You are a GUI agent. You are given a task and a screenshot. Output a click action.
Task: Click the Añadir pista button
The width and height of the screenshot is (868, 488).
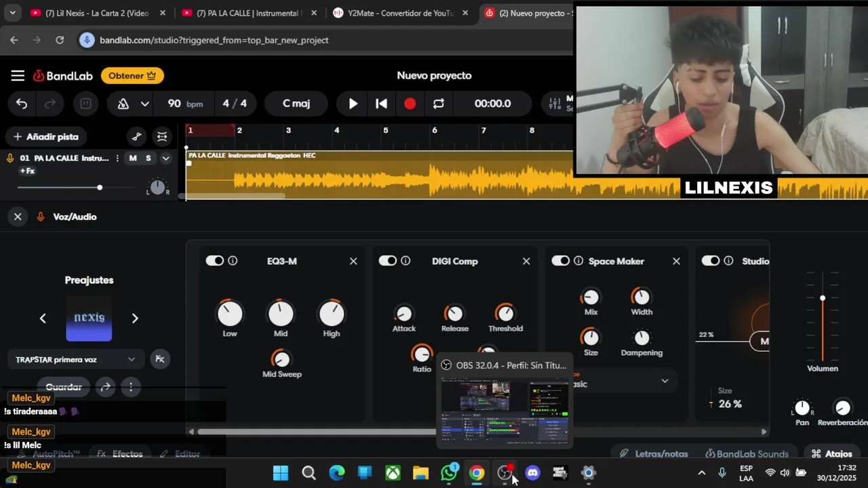coord(45,137)
